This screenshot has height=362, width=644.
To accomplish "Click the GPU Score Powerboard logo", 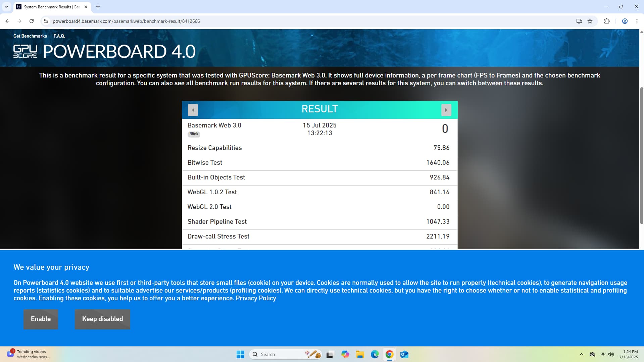I will (104, 51).
